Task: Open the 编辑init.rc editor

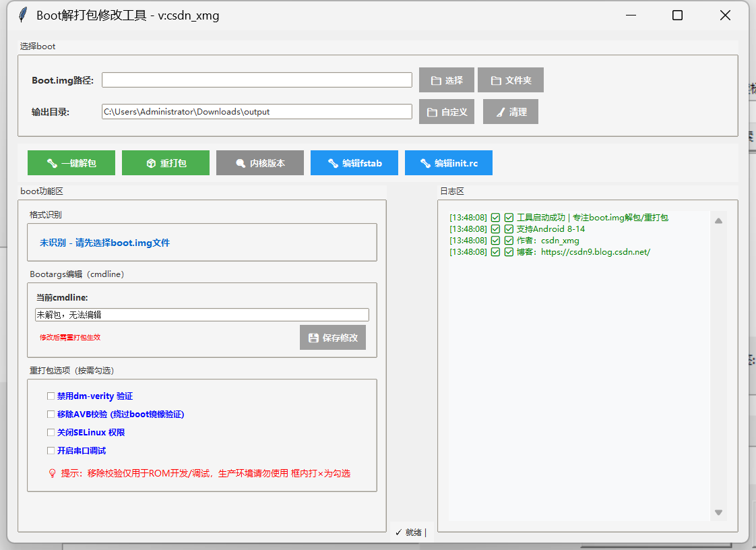Action: (448, 162)
